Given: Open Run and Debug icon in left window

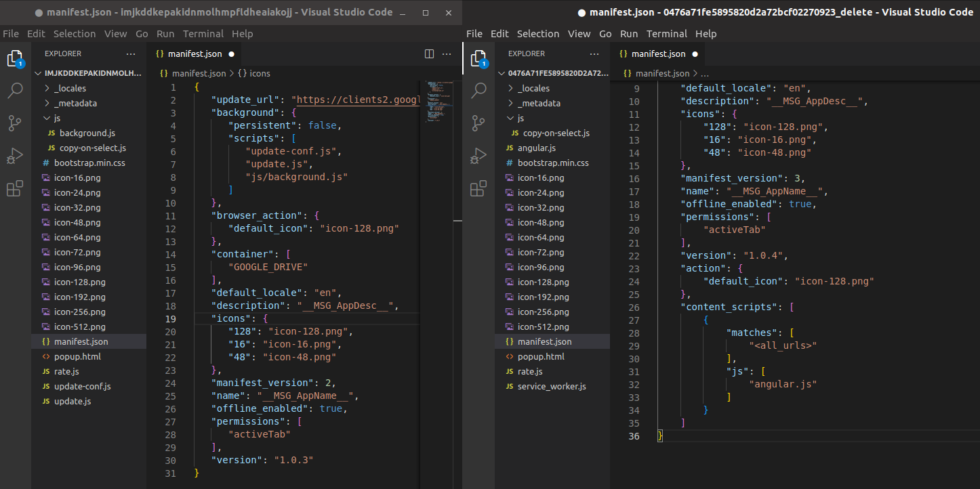Looking at the screenshot, I should click(x=15, y=156).
